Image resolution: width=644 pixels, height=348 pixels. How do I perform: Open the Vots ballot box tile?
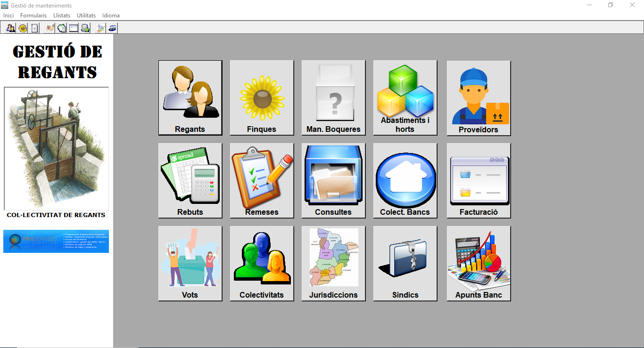click(x=190, y=263)
